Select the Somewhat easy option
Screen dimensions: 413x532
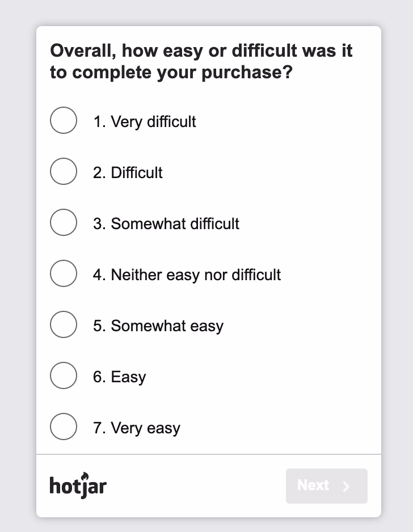[x=63, y=324]
